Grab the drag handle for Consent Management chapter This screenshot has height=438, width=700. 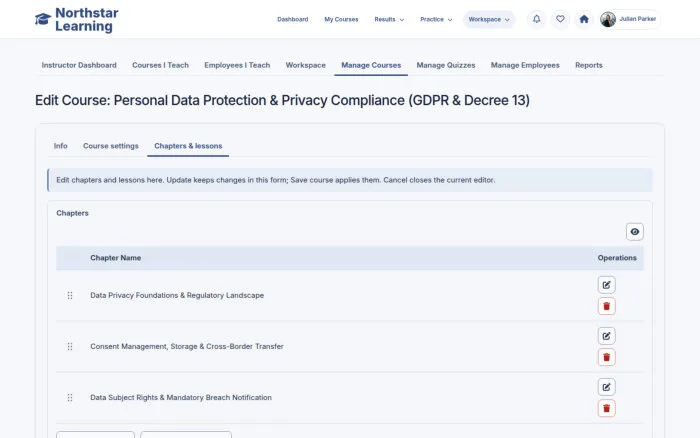(70, 346)
